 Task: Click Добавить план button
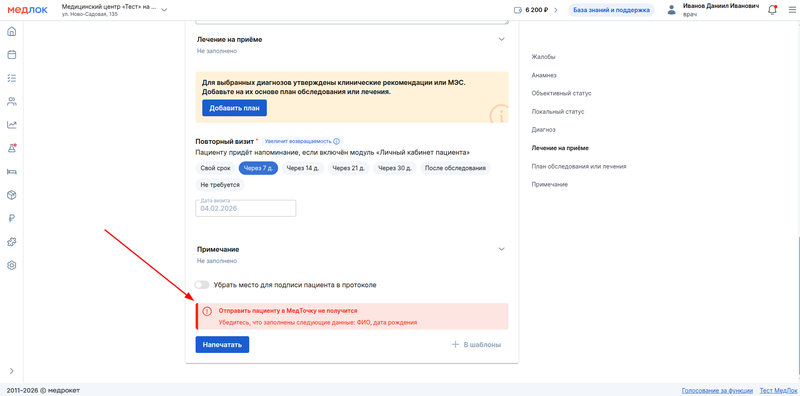click(x=234, y=108)
